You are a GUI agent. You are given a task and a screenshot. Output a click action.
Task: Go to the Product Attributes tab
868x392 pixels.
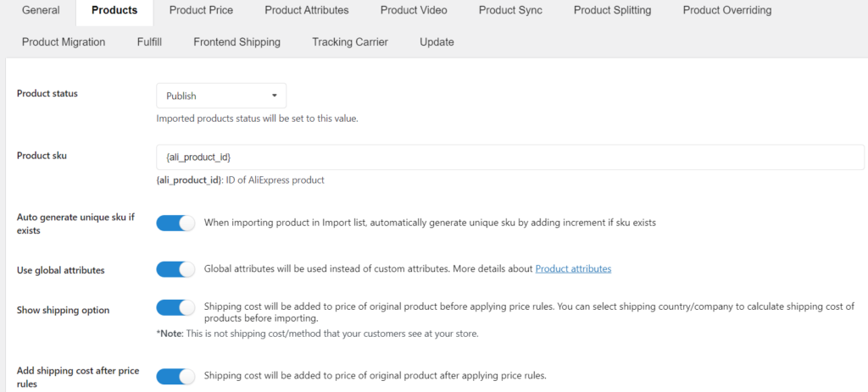[307, 10]
